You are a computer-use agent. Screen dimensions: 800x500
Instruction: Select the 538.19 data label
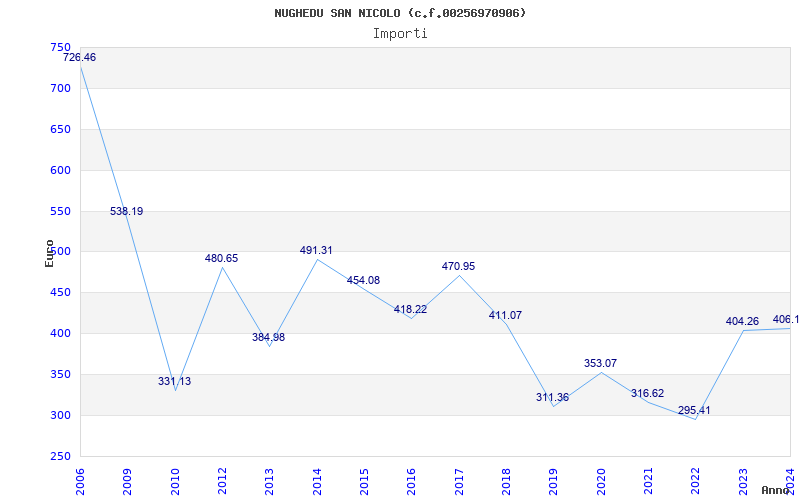click(127, 211)
